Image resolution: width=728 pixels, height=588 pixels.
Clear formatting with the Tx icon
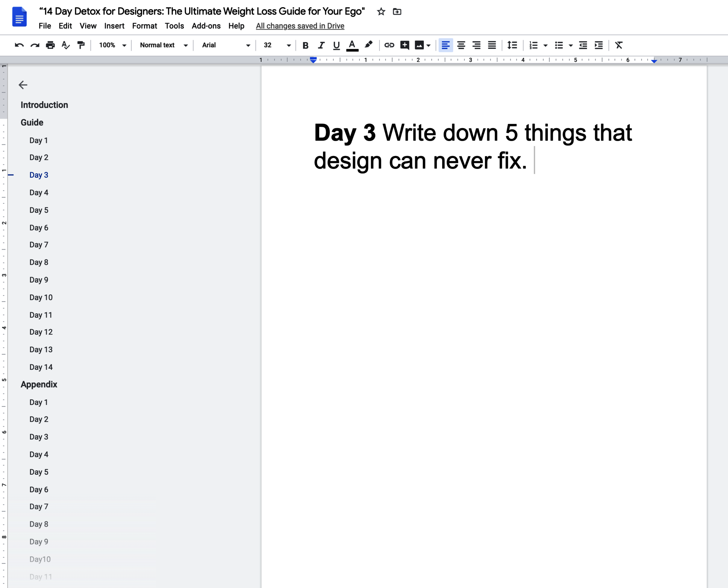tap(619, 45)
